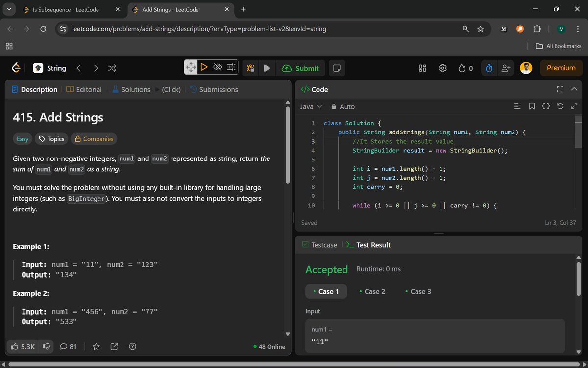Switch to the Description tab
Viewport: 588px width, 368px height.
[x=34, y=89]
